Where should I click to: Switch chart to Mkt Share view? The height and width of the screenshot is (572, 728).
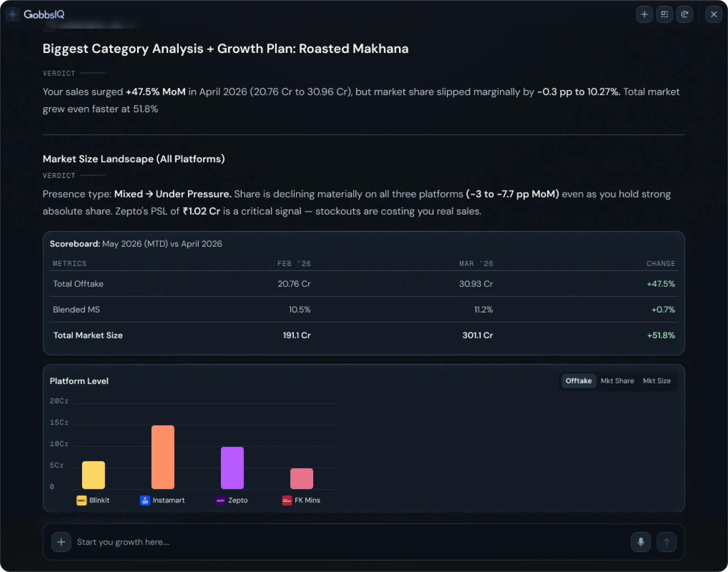pos(617,381)
